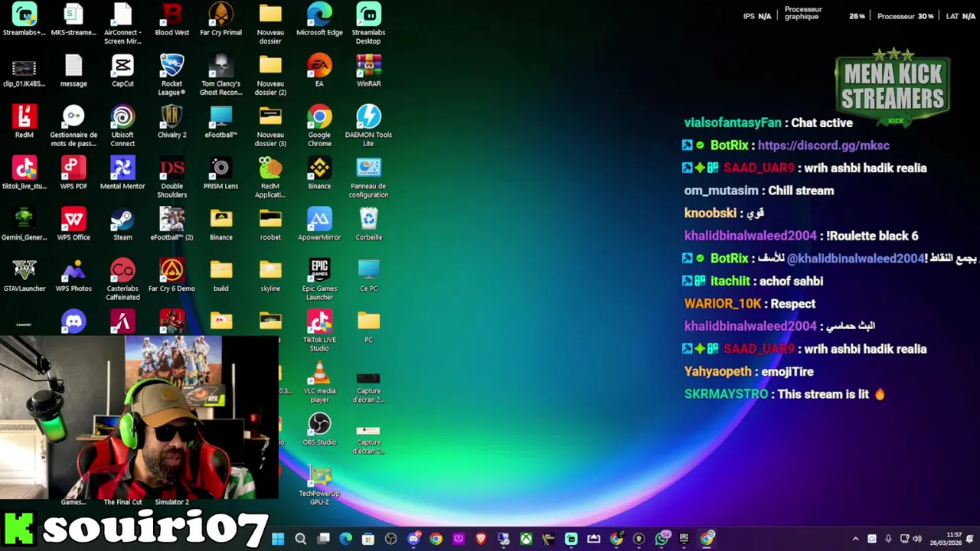Select Tom Clancy's Ghost Recon icon
This screenshot has height=551, width=980.
click(220, 74)
